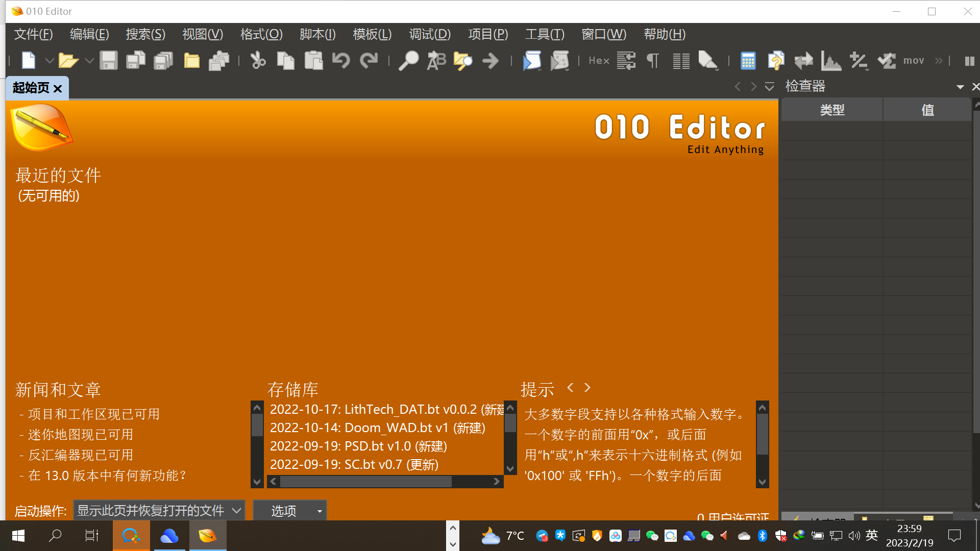Select the PSD.bt v1.0 repository entry
Viewport: 980px width, 551px height.
[358, 446]
